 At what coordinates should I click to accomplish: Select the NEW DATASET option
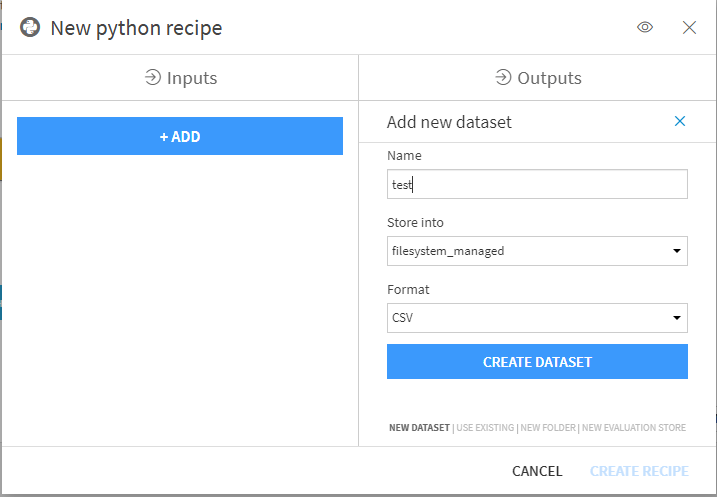point(419,428)
